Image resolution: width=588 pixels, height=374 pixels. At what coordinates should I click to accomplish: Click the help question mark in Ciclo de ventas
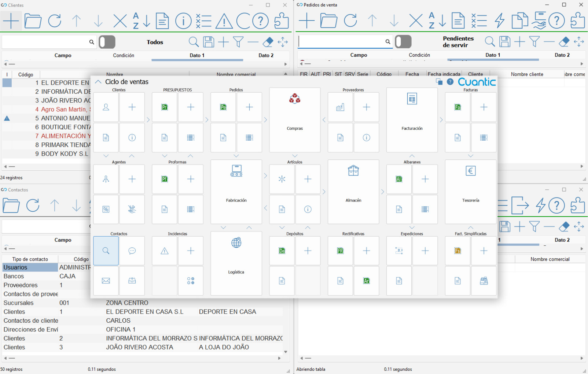(450, 82)
